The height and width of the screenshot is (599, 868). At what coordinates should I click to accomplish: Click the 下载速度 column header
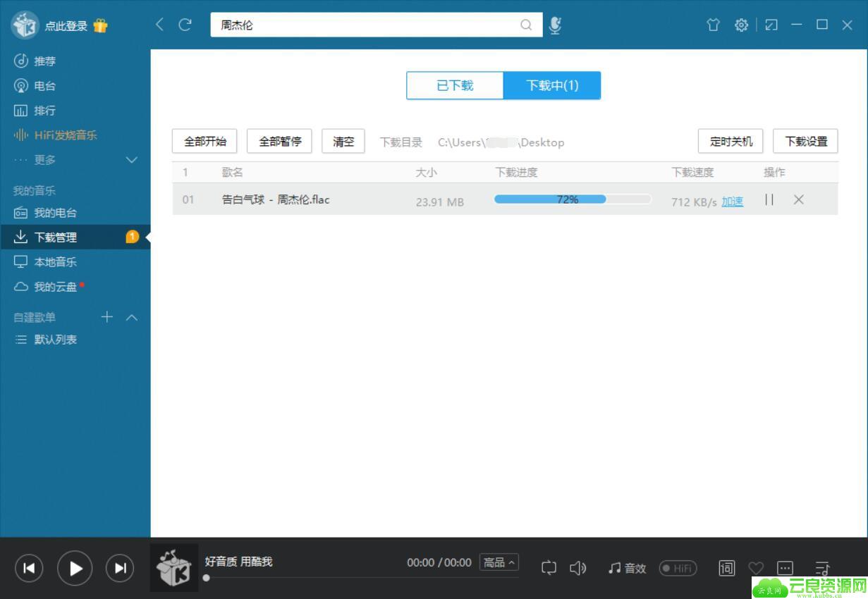coord(692,172)
